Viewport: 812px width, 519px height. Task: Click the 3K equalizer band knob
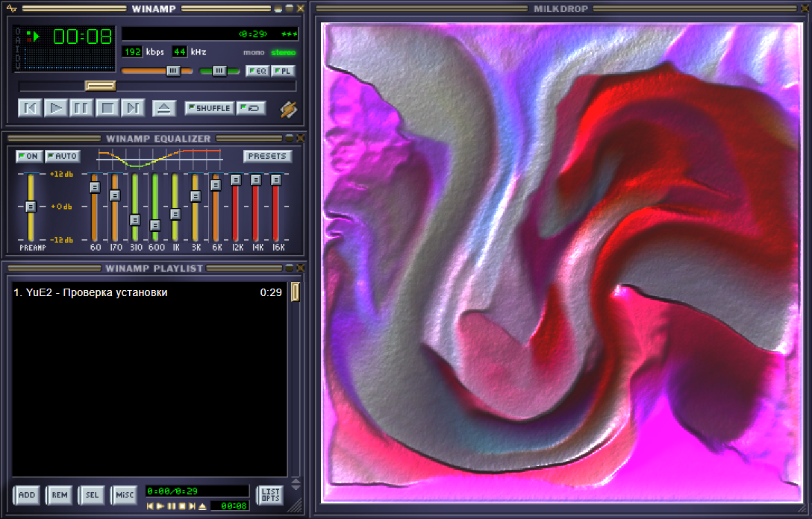pos(196,196)
